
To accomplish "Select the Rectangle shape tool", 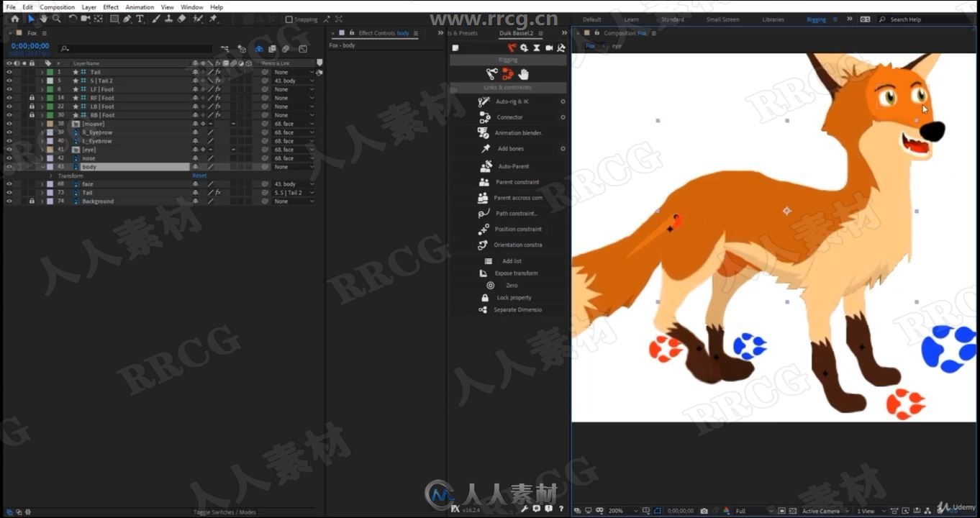I will [114, 19].
